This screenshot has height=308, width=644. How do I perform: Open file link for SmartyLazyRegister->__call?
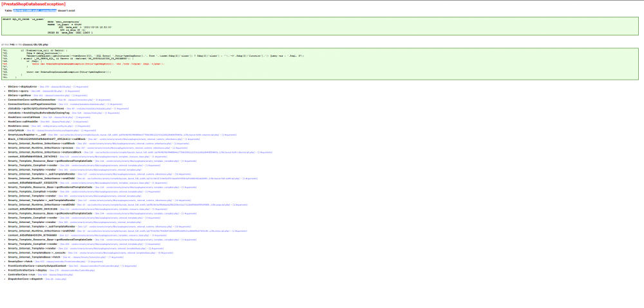133,135
